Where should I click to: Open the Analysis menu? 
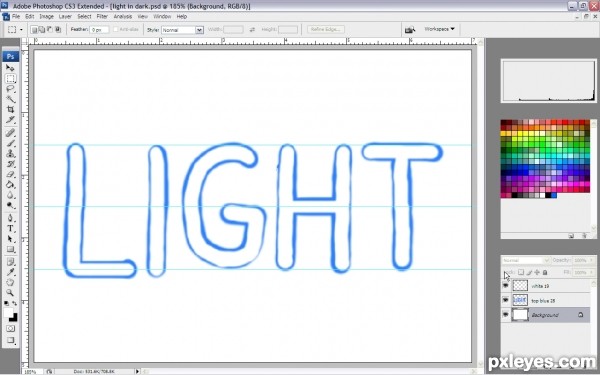click(123, 16)
